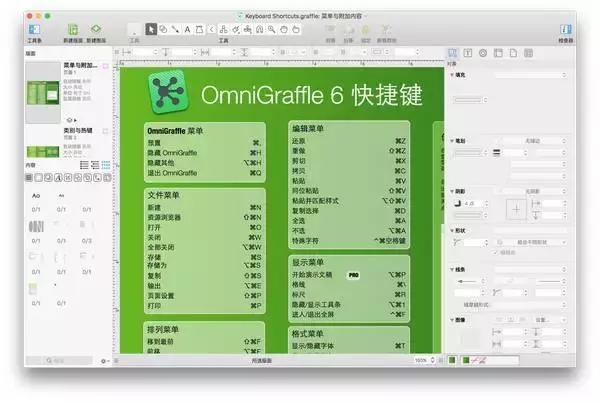
Task: Choose the Zoom magnifier tool
Action: pyautogui.click(x=272, y=29)
